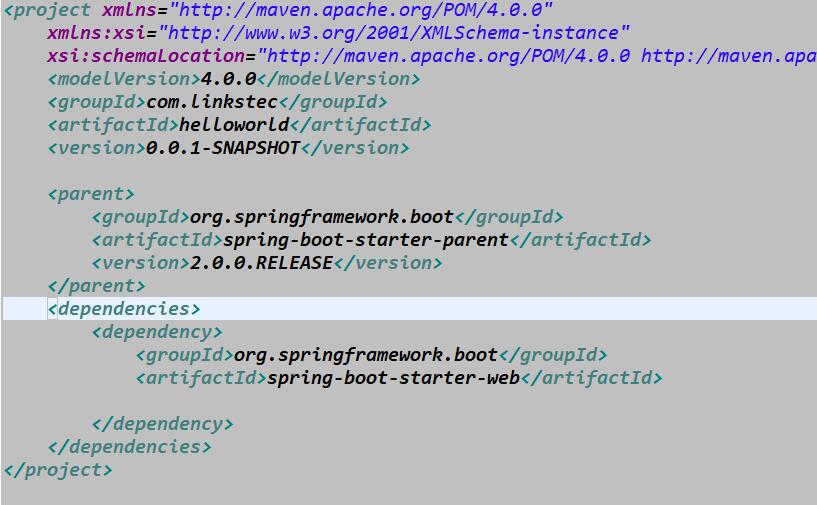Click the artifactId value helloworld

(234, 125)
